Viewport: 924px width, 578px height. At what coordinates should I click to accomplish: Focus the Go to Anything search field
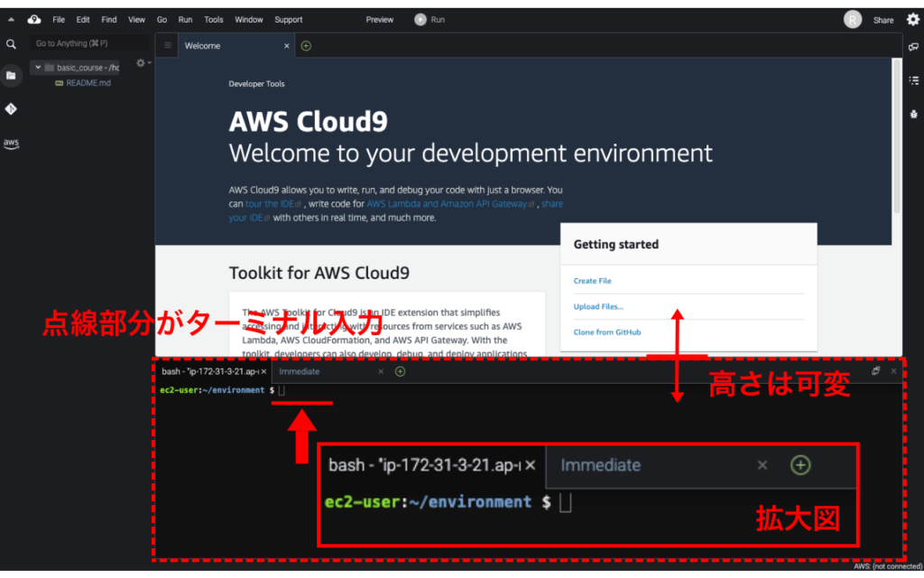(89, 43)
